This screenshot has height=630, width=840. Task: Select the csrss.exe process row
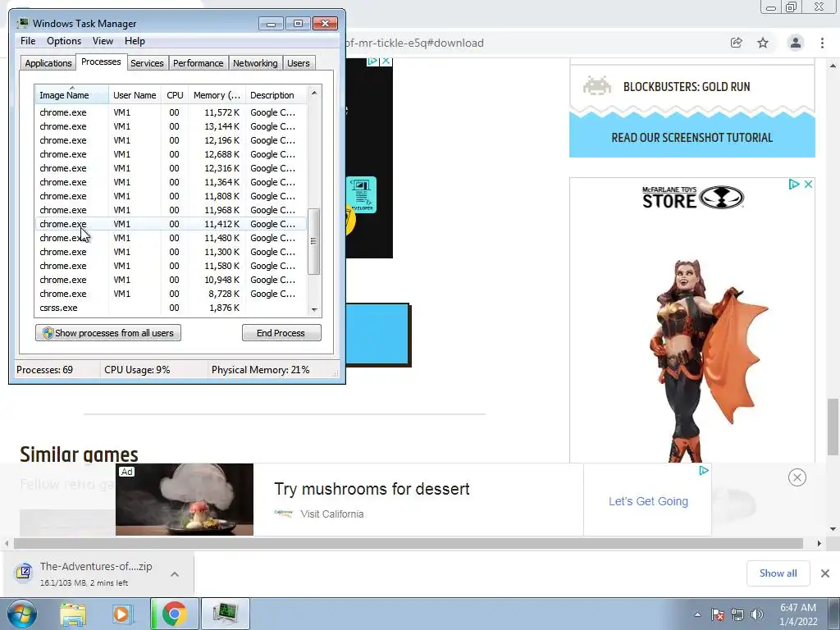click(171, 308)
